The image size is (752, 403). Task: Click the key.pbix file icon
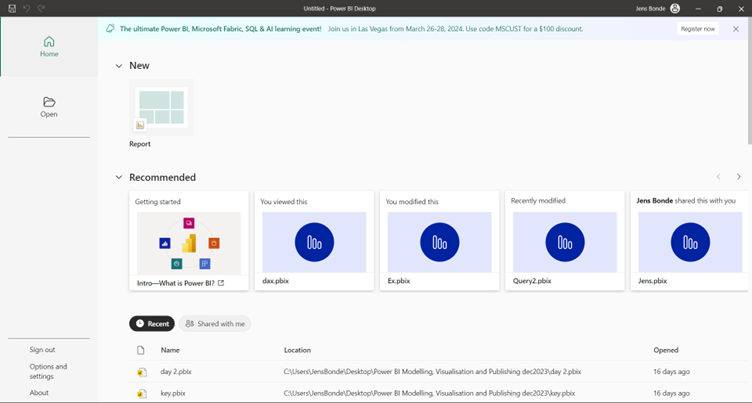(141, 393)
